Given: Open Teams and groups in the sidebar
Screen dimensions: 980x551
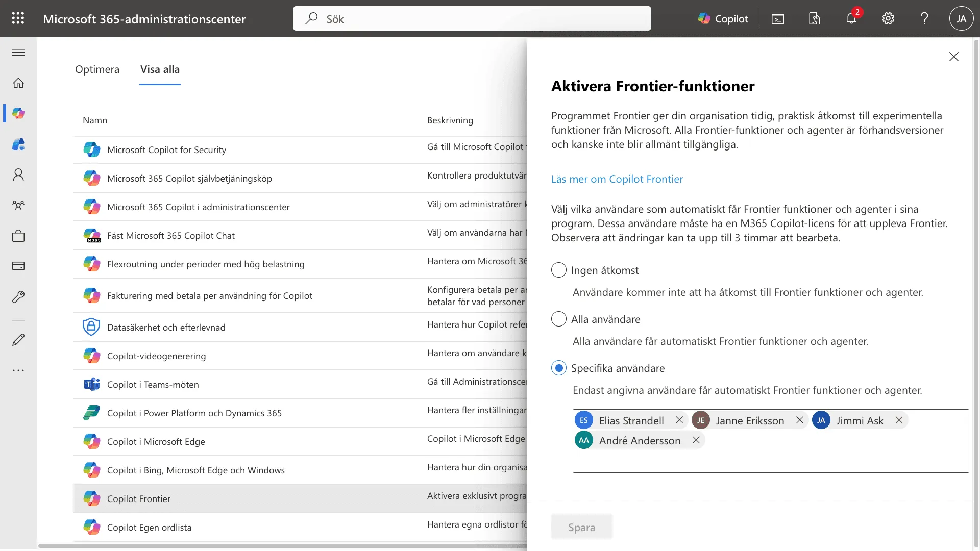Looking at the screenshot, I should coord(18,205).
